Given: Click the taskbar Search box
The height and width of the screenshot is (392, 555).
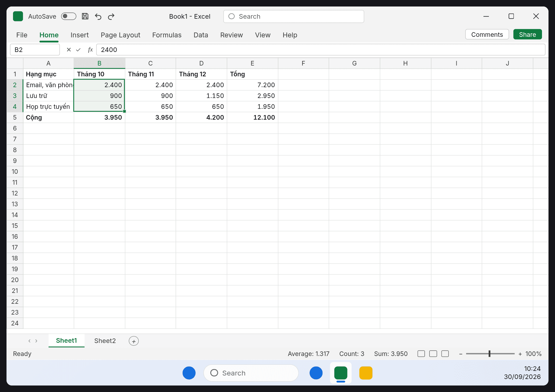Looking at the screenshot, I should (x=251, y=373).
